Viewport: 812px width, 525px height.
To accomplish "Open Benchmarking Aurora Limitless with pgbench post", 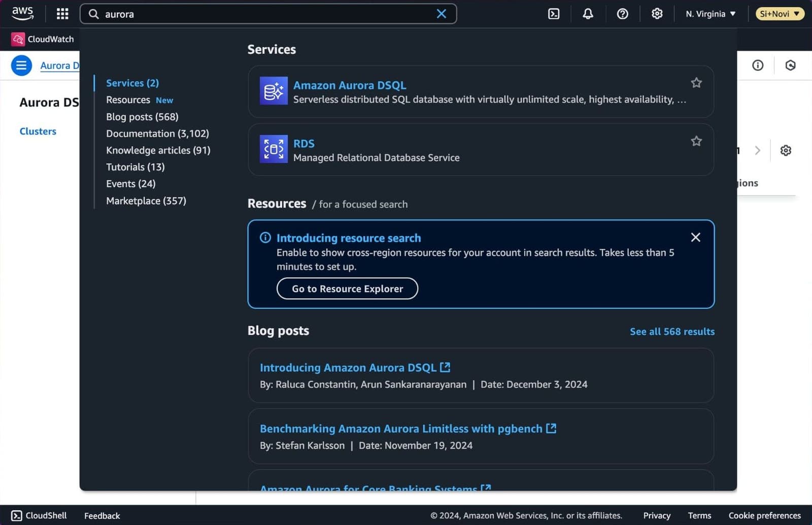I will point(408,429).
